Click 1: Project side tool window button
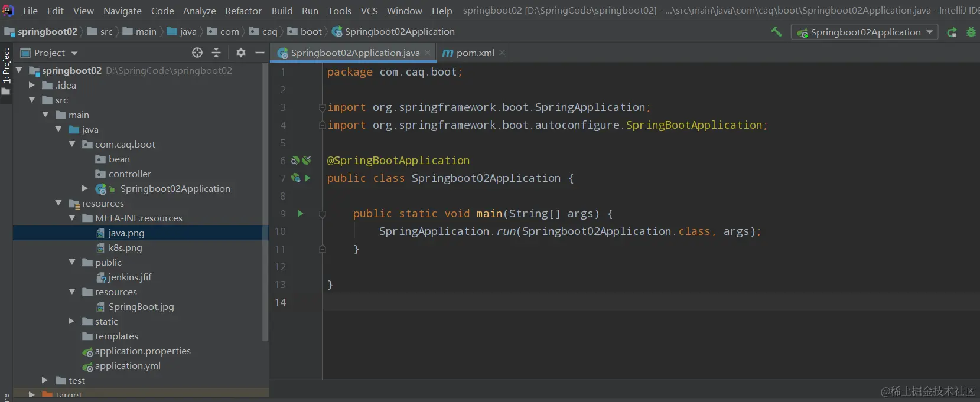Viewport: 980px width, 402px height. 6,72
